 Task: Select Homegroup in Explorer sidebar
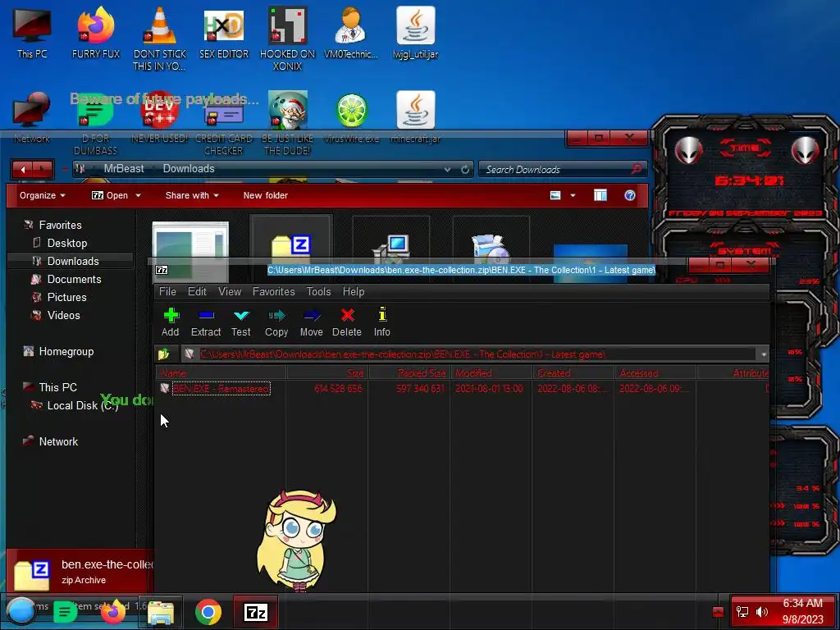coord(66,351)
